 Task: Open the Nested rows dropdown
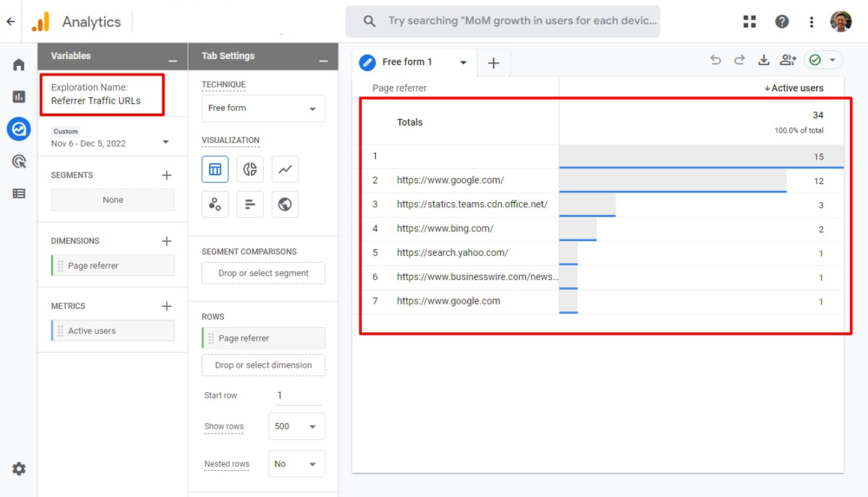(297, 464)
